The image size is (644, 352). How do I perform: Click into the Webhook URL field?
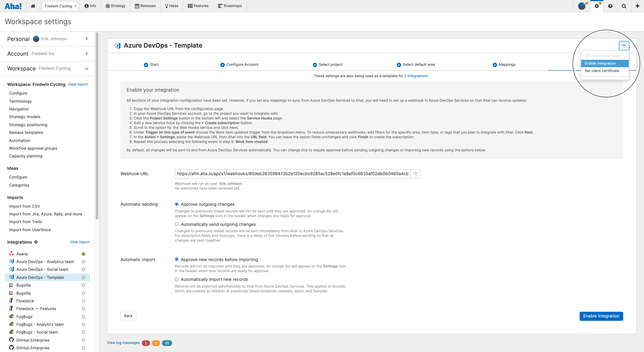click(x=292, y=174)
